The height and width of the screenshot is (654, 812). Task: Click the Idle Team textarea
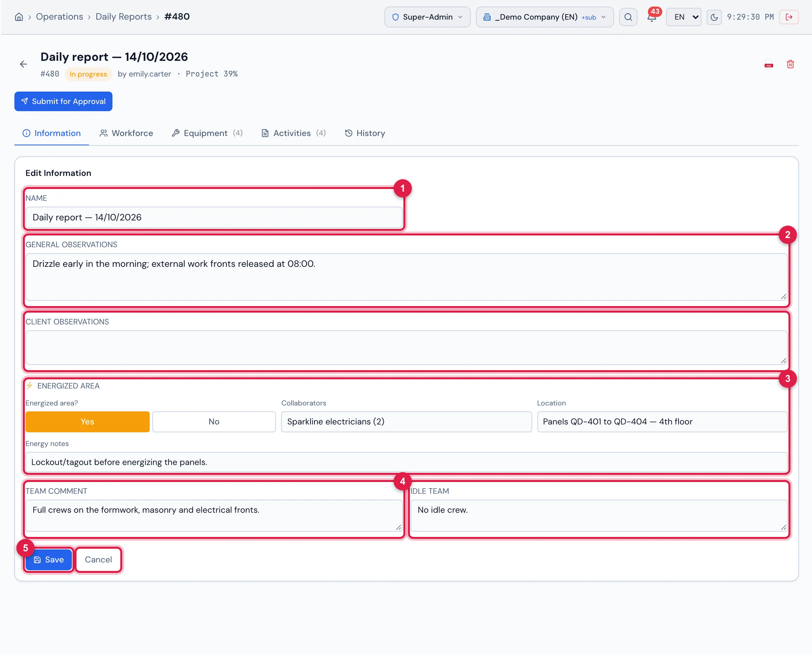(x=599, y=516)
